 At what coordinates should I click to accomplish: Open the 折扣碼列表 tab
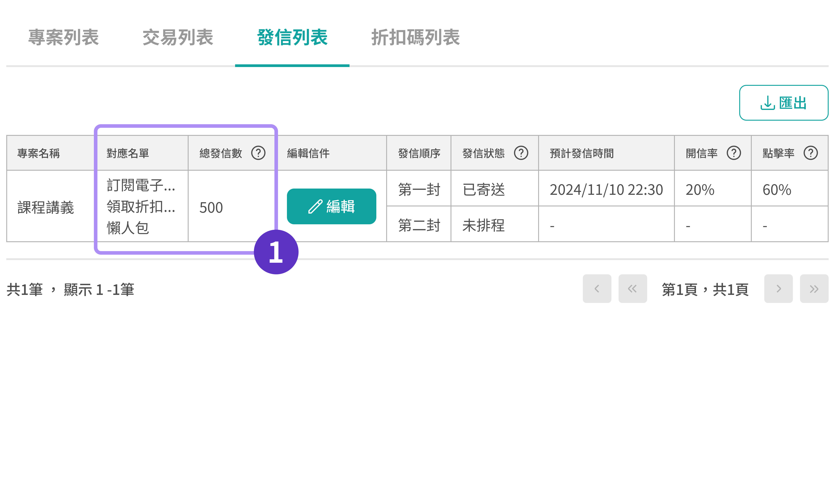tap(415, 37)
